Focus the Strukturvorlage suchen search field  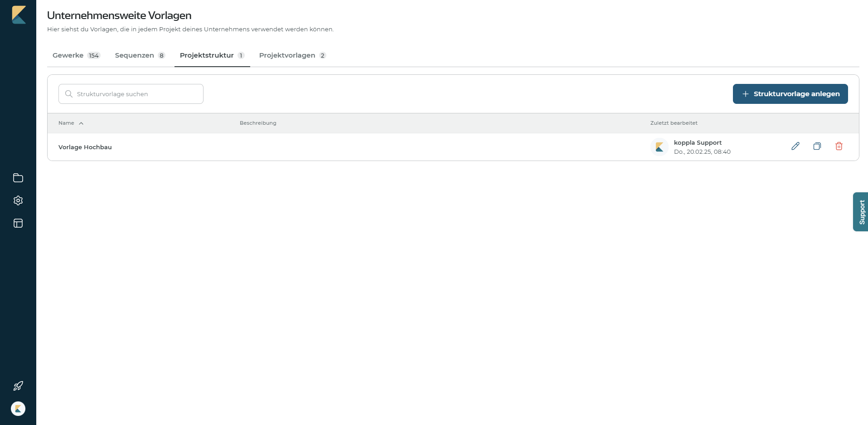[x=131, y=94]
